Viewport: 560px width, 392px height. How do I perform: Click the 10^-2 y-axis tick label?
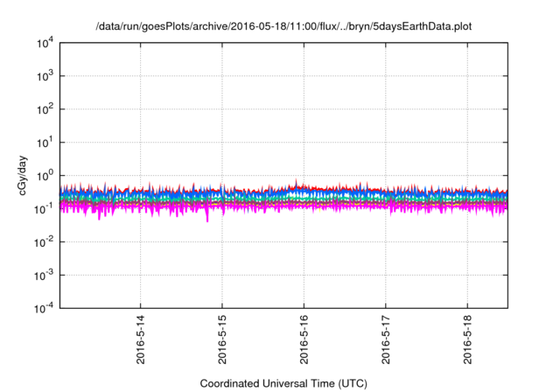pos(44,241)
